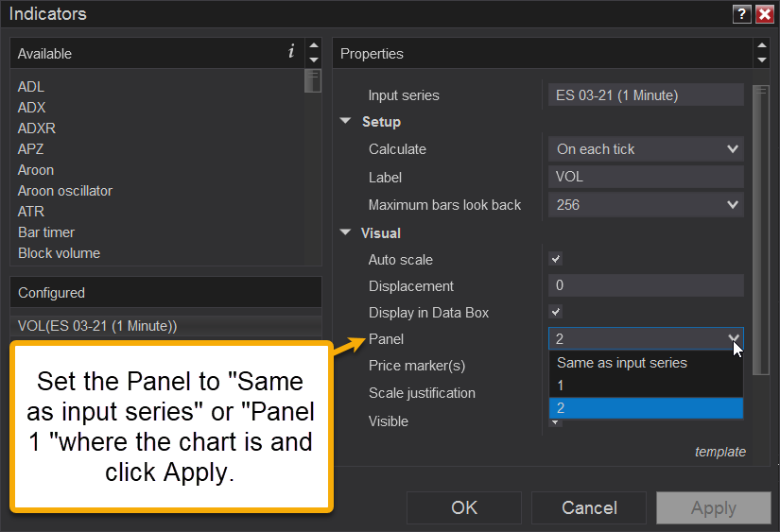This screenshot has height=532, width=780.
Task: Toggle the Auto scale checkbox
Action: point(556,259)
